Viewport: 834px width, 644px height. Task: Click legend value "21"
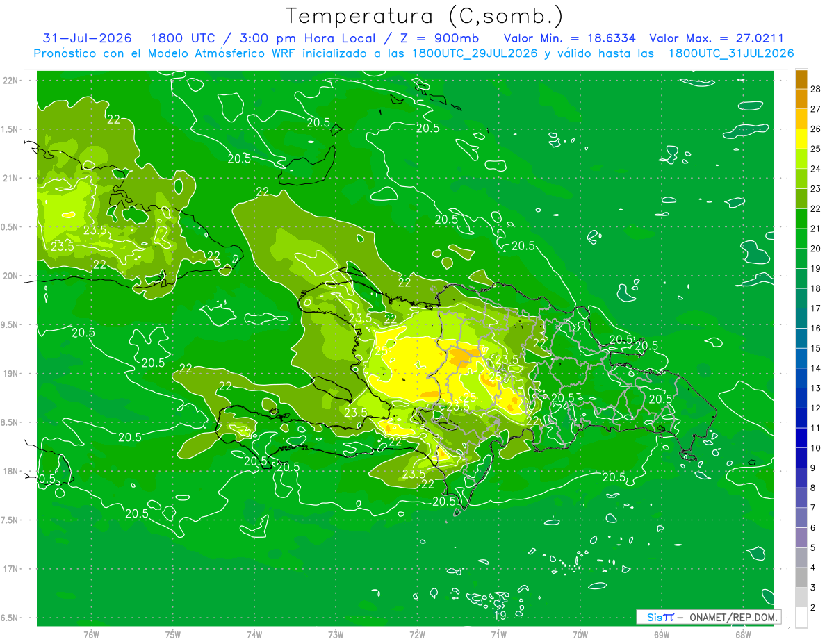[816, 229]
